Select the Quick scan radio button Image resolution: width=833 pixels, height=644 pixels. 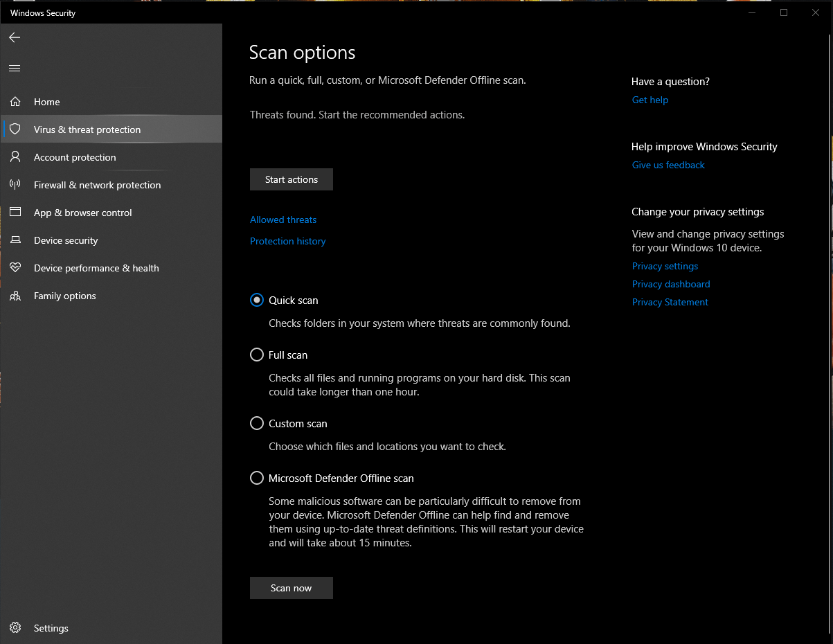click(257, 300)
